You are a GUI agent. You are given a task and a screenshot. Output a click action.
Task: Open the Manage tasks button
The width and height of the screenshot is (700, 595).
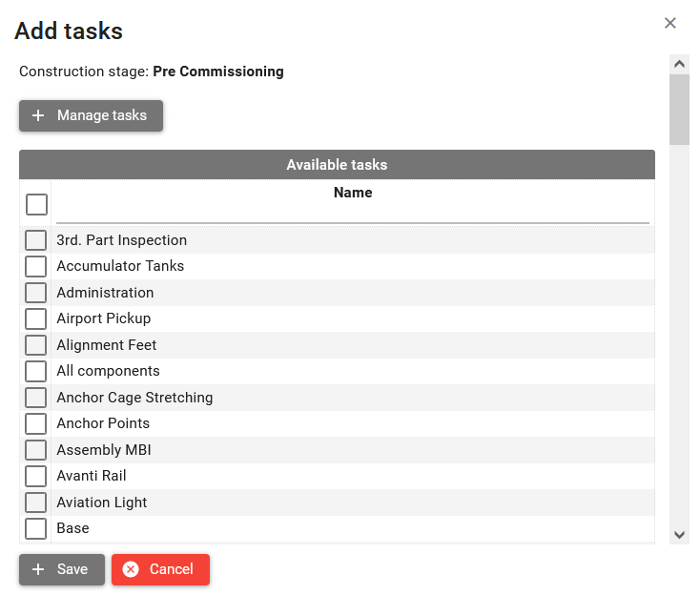click(91, 115)
